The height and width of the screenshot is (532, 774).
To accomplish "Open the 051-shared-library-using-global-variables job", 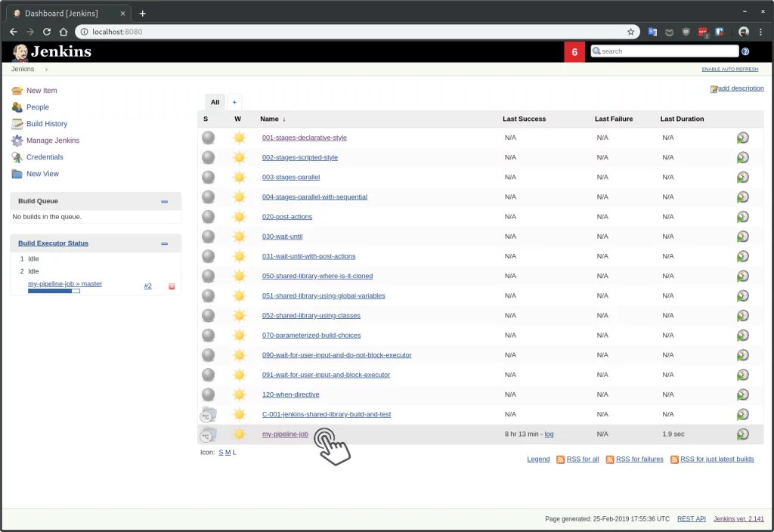I will tap(324, 296).
